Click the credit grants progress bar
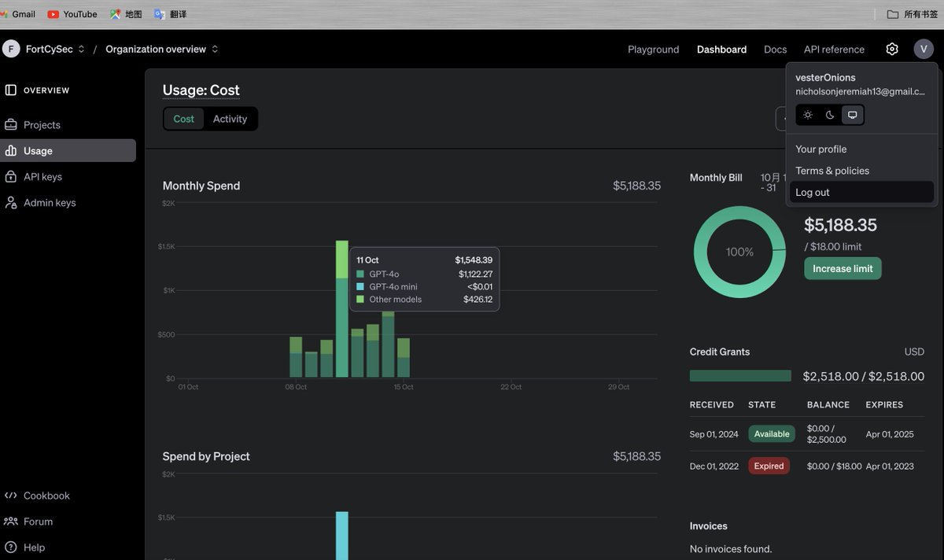This screenshot has height=560, width=944. 740,376
